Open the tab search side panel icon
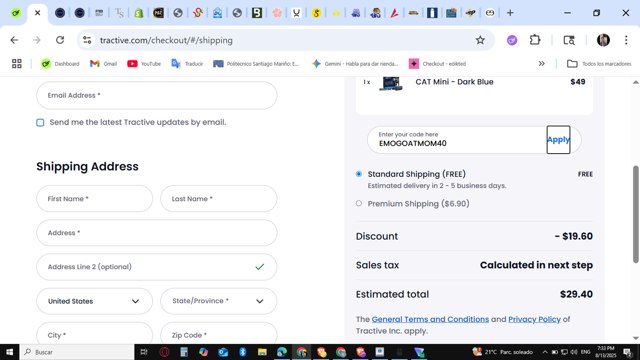 tap(569, 40)
